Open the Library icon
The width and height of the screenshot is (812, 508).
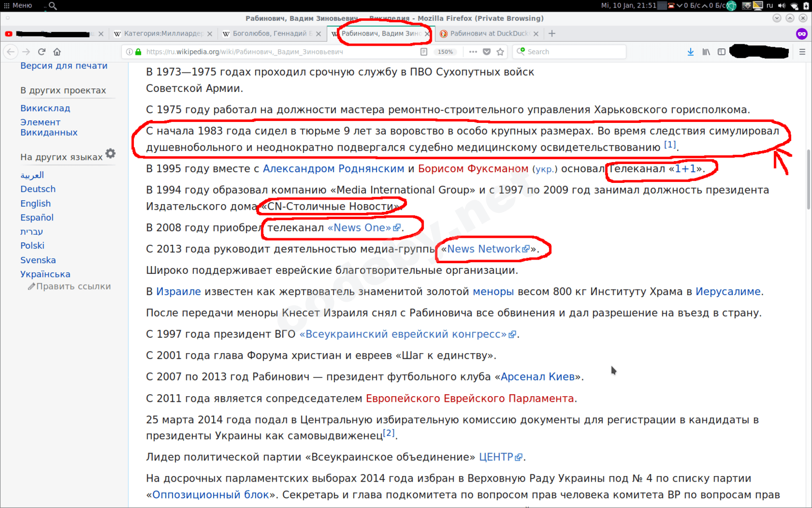[706, 51]
